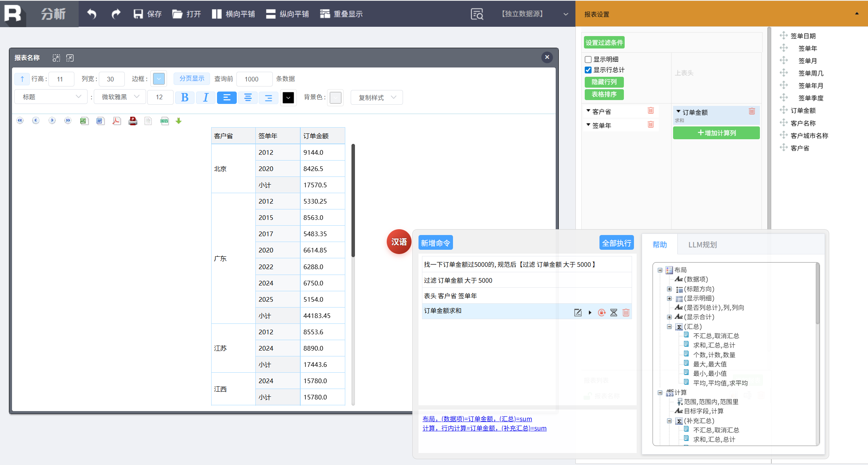868x465 pixels.
Task: Click the undo arrow in top toolbar
Action: click(x=92, y=14)
